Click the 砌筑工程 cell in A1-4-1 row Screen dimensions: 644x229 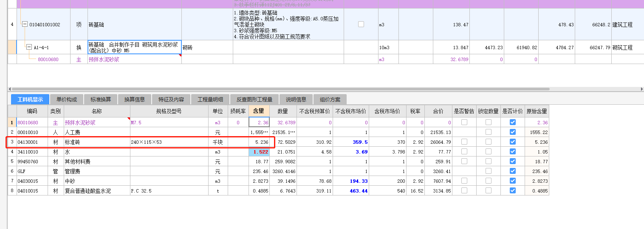[622, 47]
